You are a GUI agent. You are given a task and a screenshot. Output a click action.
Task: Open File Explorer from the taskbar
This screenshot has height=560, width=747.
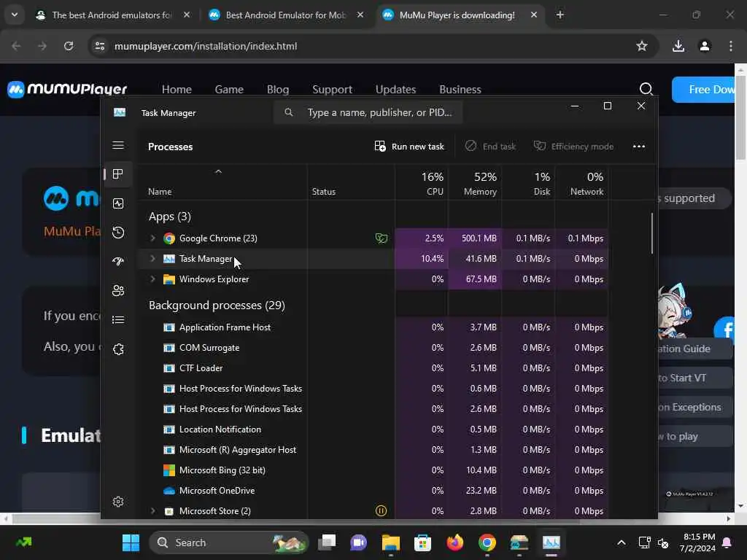coord(391,542)
